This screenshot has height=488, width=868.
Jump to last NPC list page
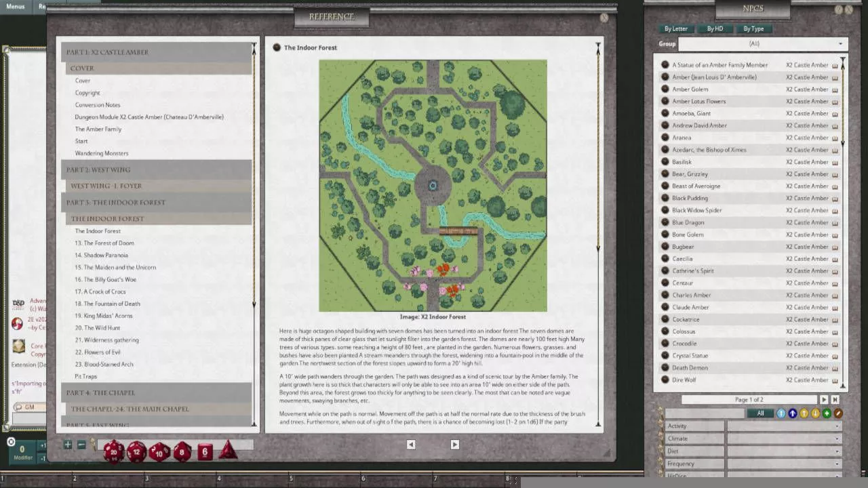(x=835, y=400)
